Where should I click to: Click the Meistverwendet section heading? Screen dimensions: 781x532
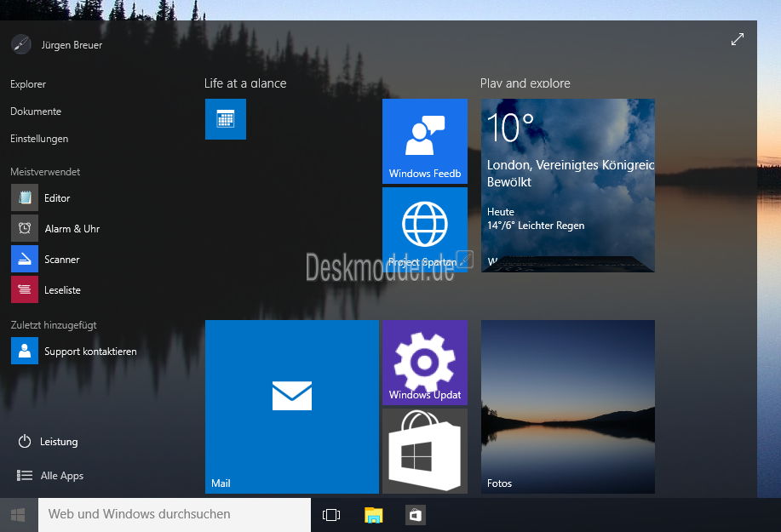point(45,172)
